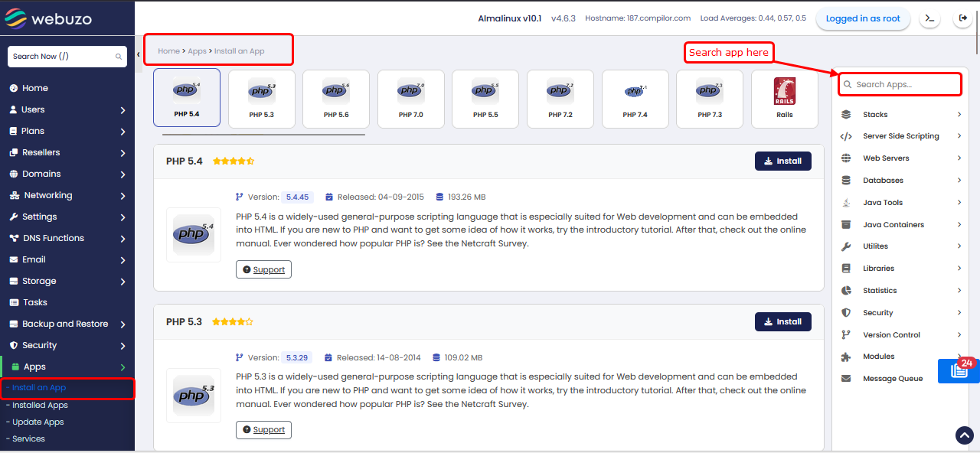Click the logout icon in top bar
Viewport: 980px width, 453px height.
coord(962,19)
